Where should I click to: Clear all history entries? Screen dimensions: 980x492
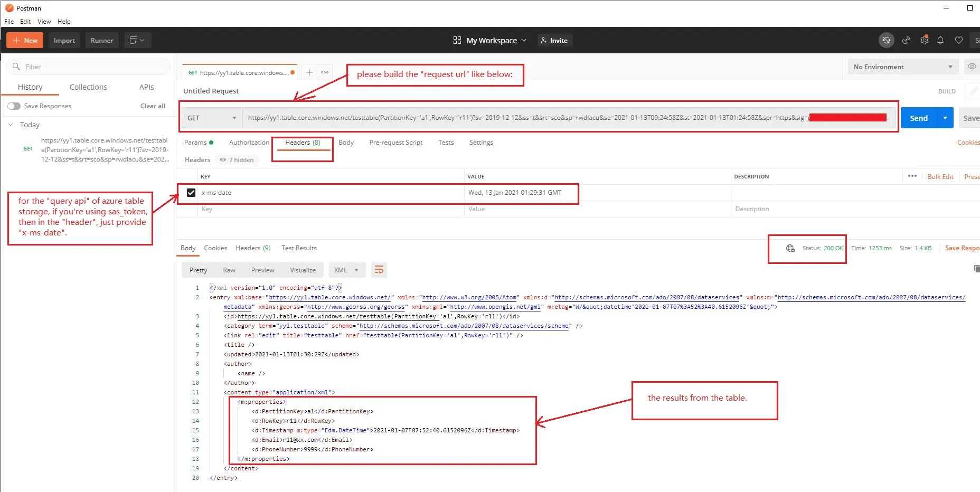click(153, 106)
